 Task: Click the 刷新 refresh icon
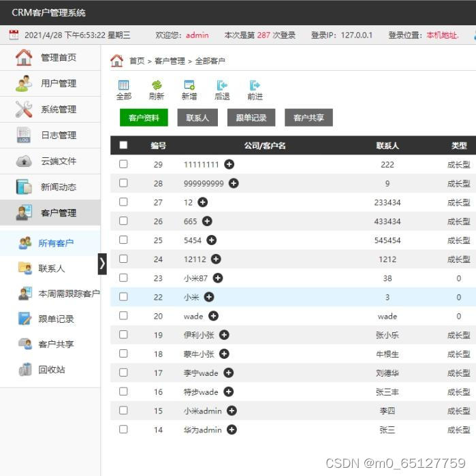tap(157, 85)
